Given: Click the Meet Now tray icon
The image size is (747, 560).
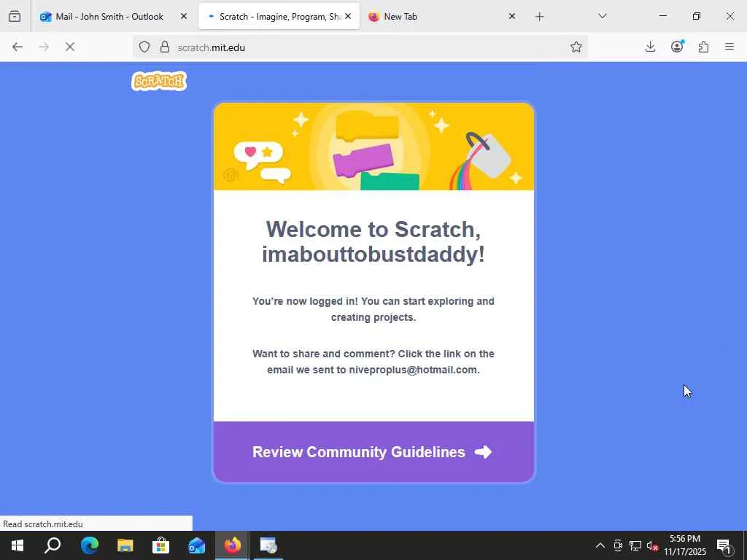Looking at the screenshot, I should pos(618,545).
